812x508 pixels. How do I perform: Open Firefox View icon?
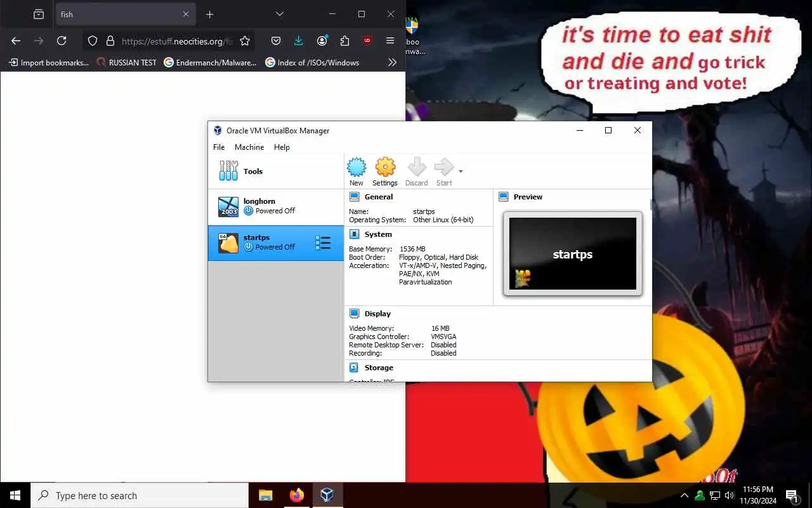pos(39,14)
